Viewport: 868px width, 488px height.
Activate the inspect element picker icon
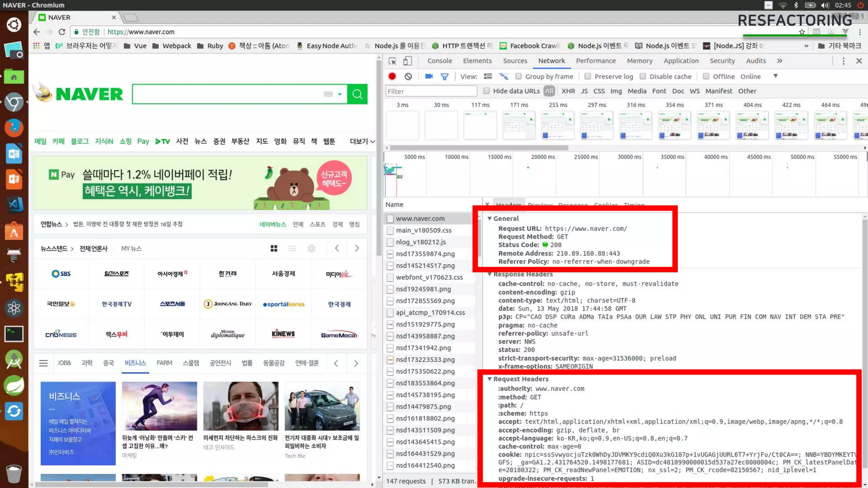[x=392, y=61]
